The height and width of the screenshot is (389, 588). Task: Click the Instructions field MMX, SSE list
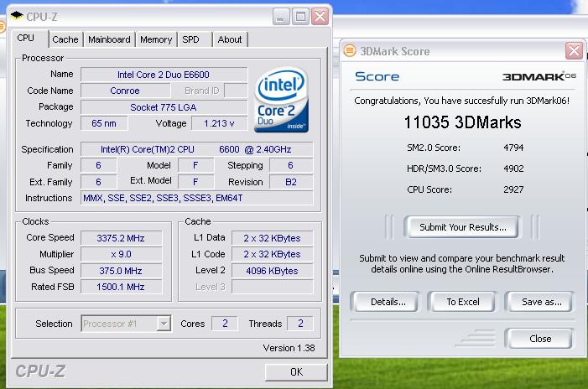[x=197, y=198]
